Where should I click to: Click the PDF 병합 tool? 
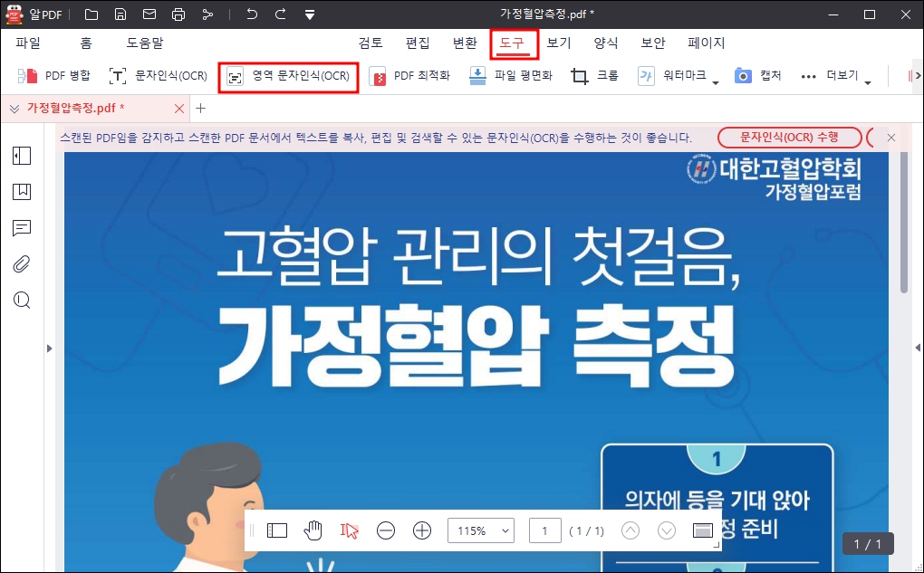[x=53, y=76]
